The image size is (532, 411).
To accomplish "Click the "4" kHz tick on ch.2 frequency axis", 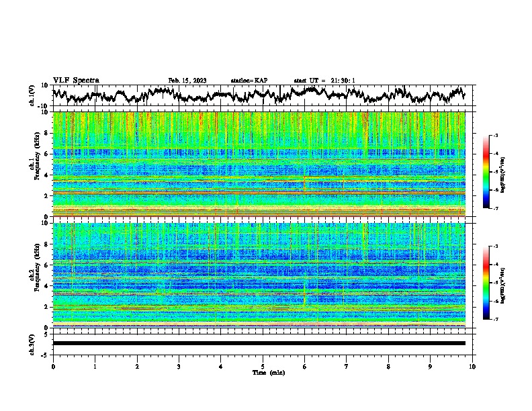I will pos(46,286).
